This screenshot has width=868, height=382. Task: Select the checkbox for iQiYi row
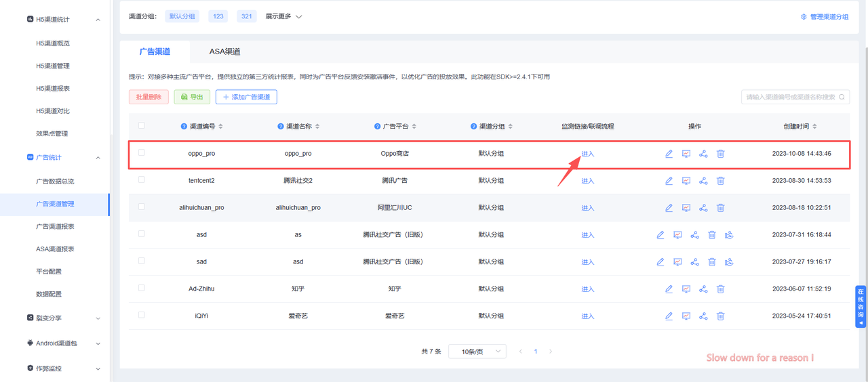click(141, 315)
